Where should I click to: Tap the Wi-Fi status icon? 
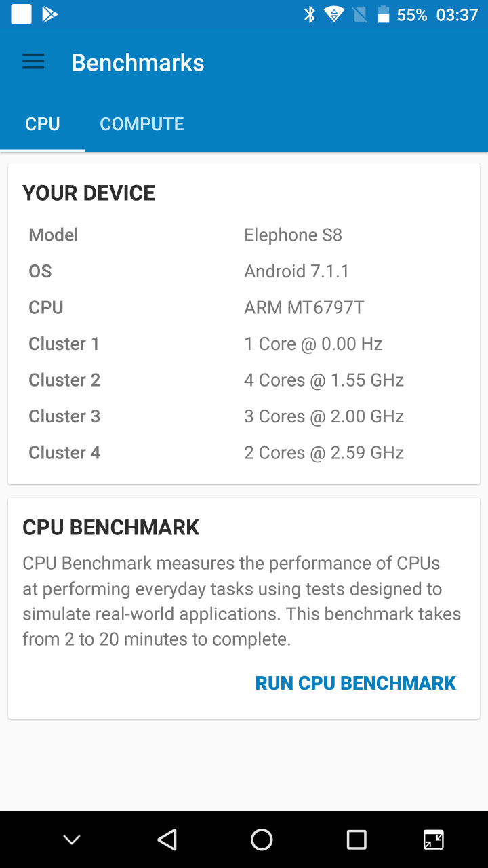point(333,14)
